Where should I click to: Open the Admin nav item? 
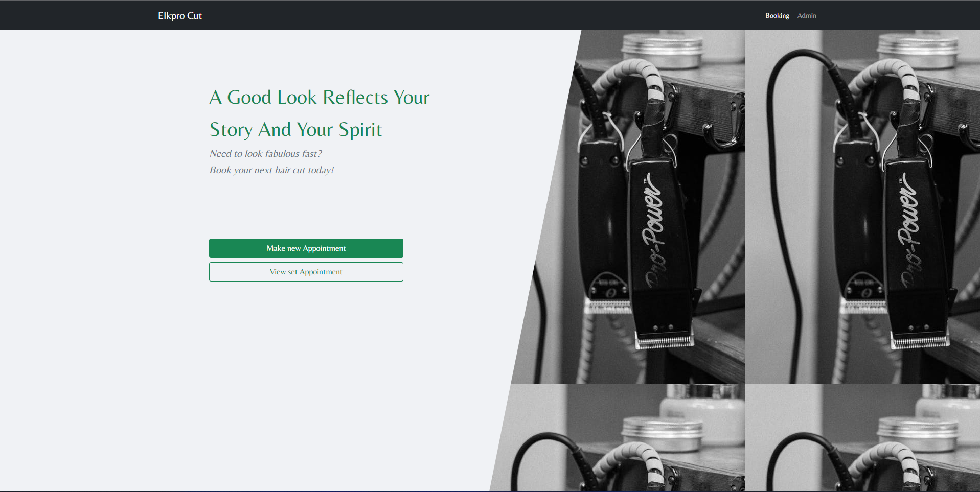coord(807,16)
